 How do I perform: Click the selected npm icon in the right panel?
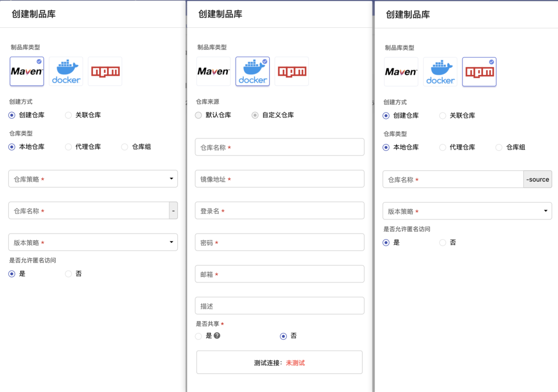[x=479, y=72]
